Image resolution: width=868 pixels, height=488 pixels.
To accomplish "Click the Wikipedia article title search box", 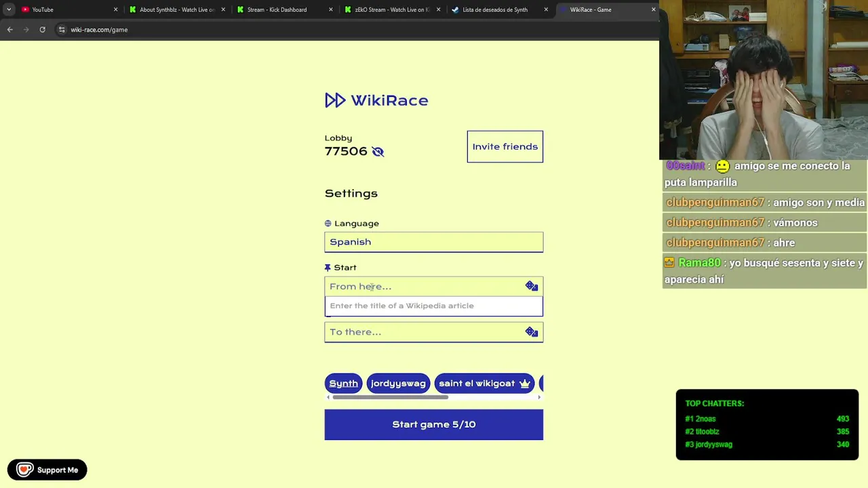I will click(434, 306).
